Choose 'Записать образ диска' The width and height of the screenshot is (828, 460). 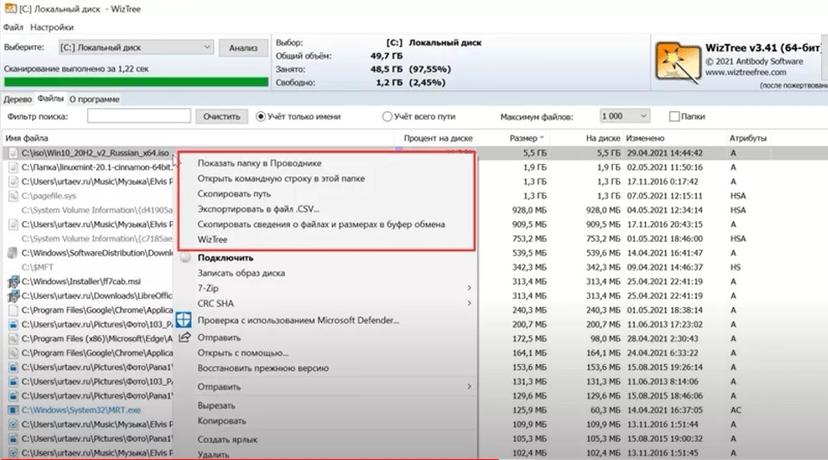(241, 273)
